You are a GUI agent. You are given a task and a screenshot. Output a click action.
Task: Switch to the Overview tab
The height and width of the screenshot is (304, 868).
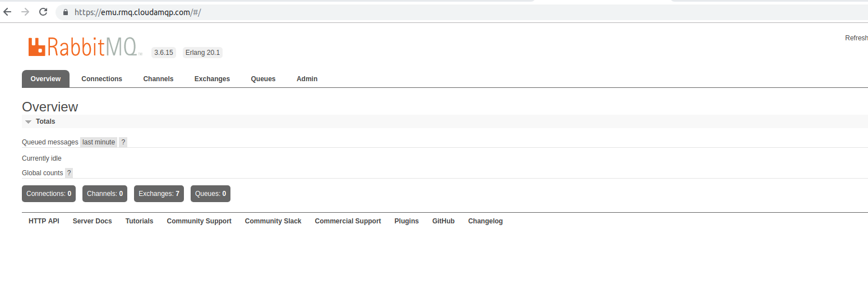click(45, 79)
